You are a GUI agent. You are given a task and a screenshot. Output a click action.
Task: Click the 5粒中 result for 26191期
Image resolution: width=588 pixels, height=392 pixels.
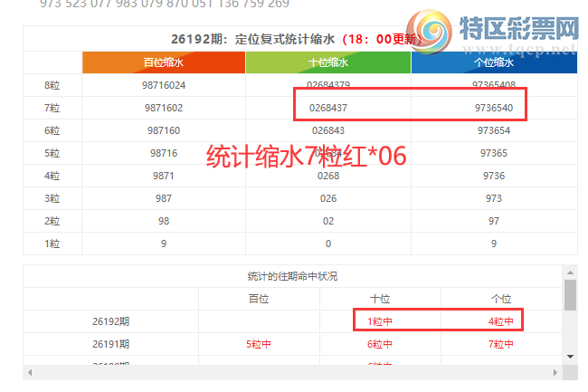[x=259, y=344]
